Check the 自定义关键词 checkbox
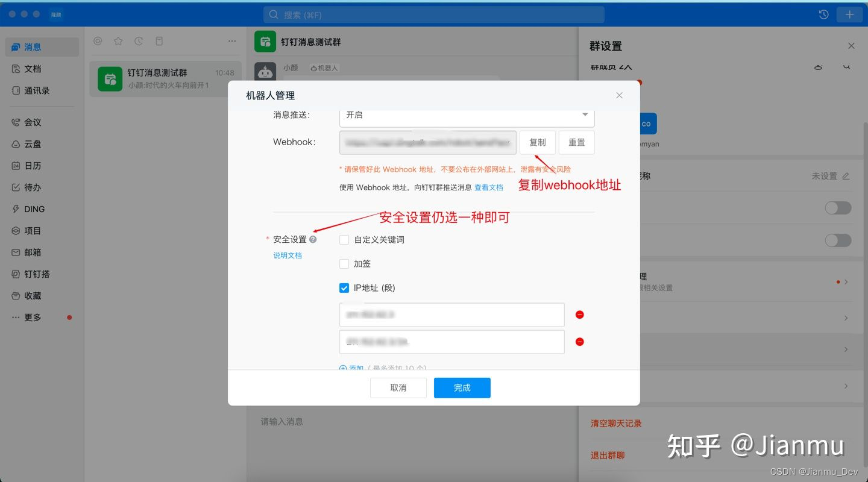The width and height of the screenshot is (868, 482). pos(344,240)
